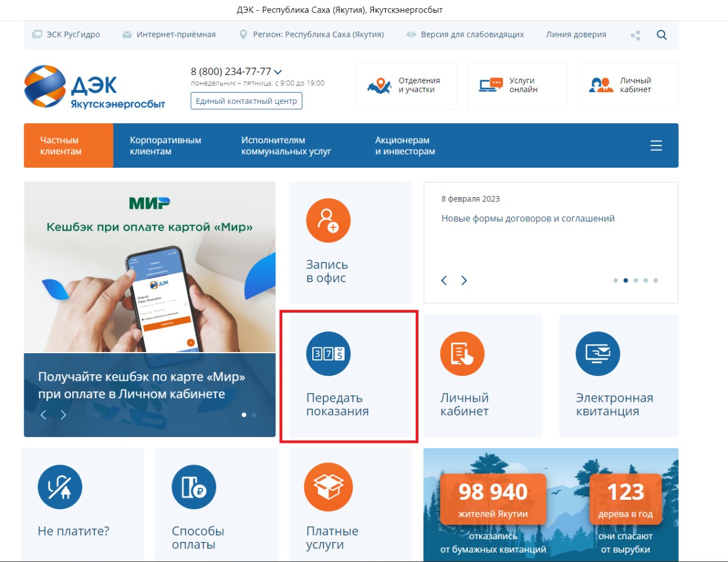Screen dimensions: 728x562
Task: Switch to 'Корпоративным клиентам' tab
Action: click(x=165, y=145)
